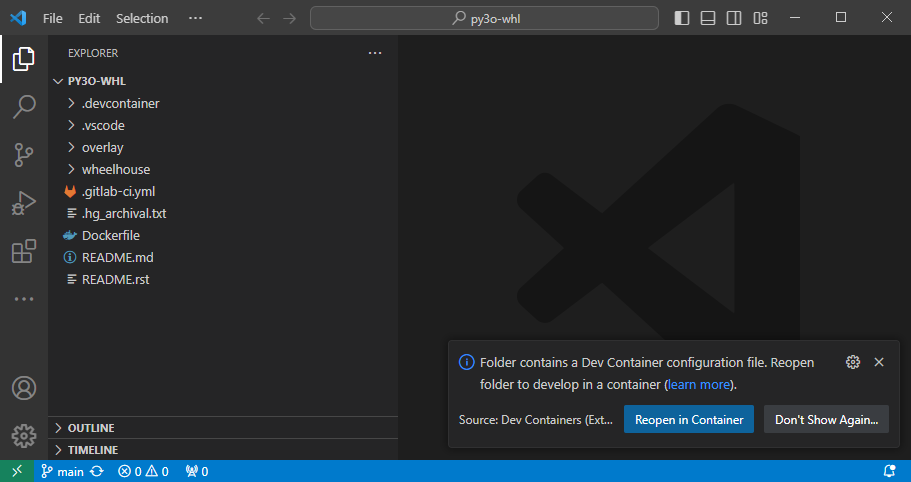
Task: Customize layout icon in title bar
Action: coord(761,18)
